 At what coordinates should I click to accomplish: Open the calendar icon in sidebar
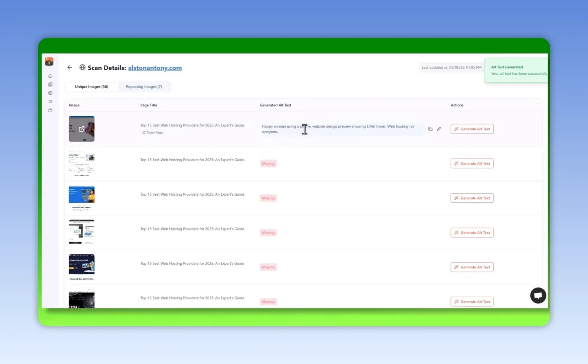50,110
